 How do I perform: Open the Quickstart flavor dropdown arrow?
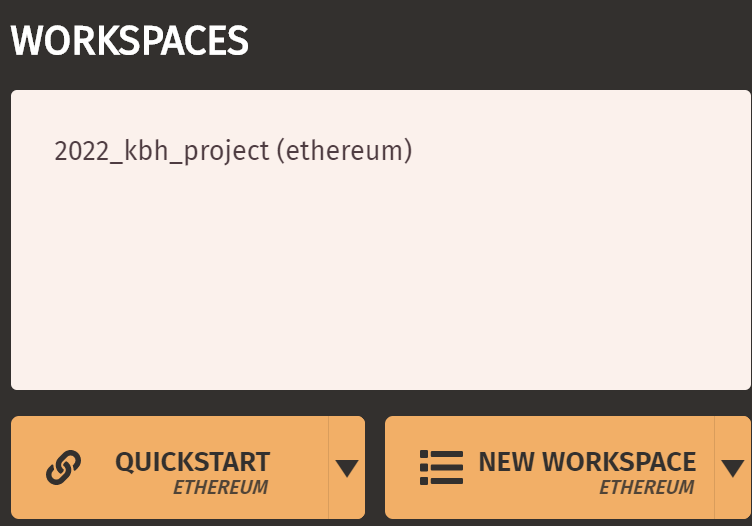(347, 468)
